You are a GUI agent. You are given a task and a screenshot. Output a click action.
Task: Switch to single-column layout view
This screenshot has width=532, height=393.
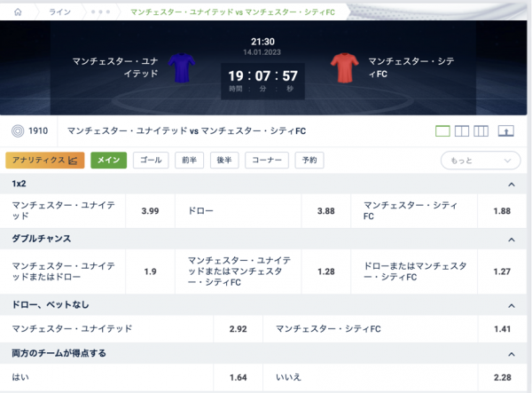tap(442, 131)
